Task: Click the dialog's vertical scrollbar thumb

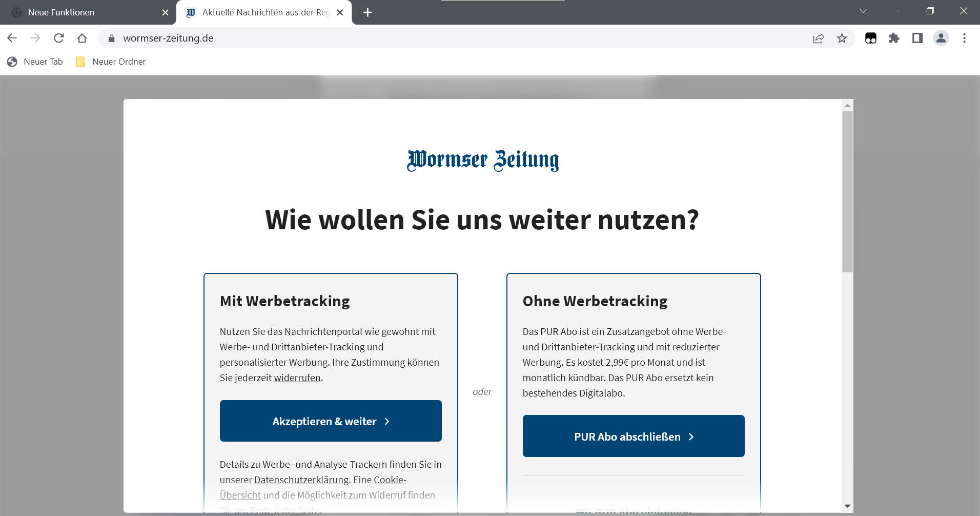Action: tap(848, 192)
